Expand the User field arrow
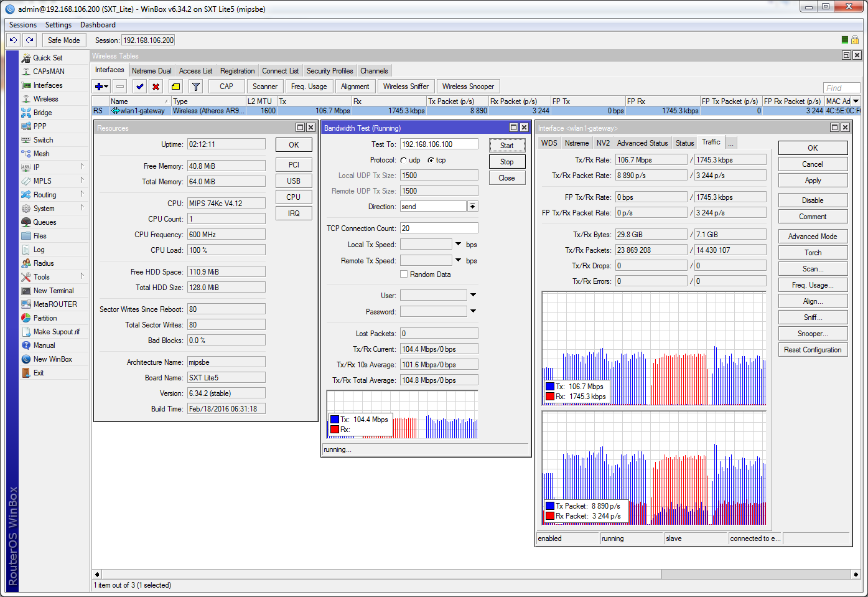This screenshot has width=868, height=597. tap(473, 295)
